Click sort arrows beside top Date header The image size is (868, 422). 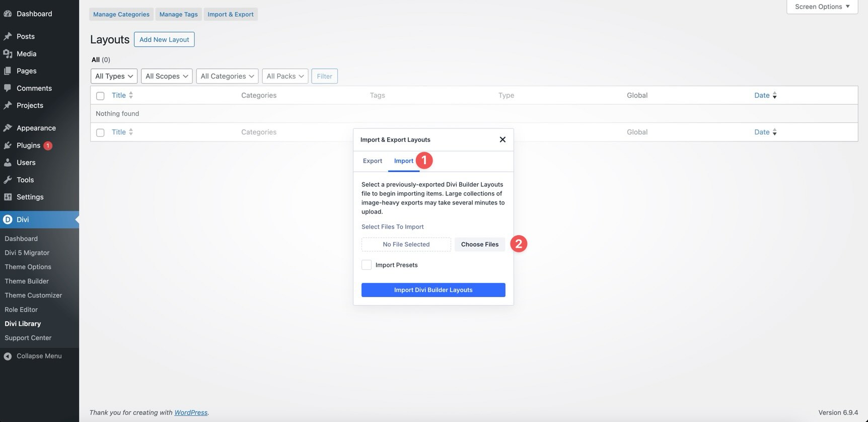click(774, 95)
